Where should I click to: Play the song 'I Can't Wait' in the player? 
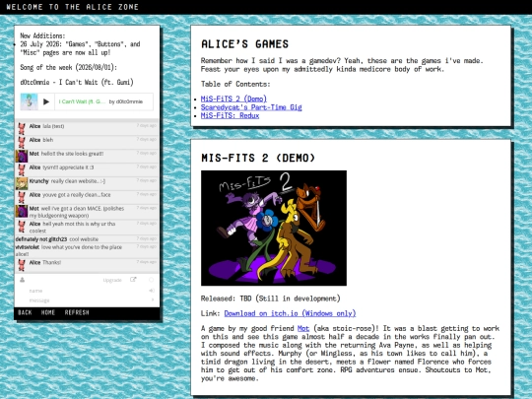pyautogui.click(x=46, y=101)
